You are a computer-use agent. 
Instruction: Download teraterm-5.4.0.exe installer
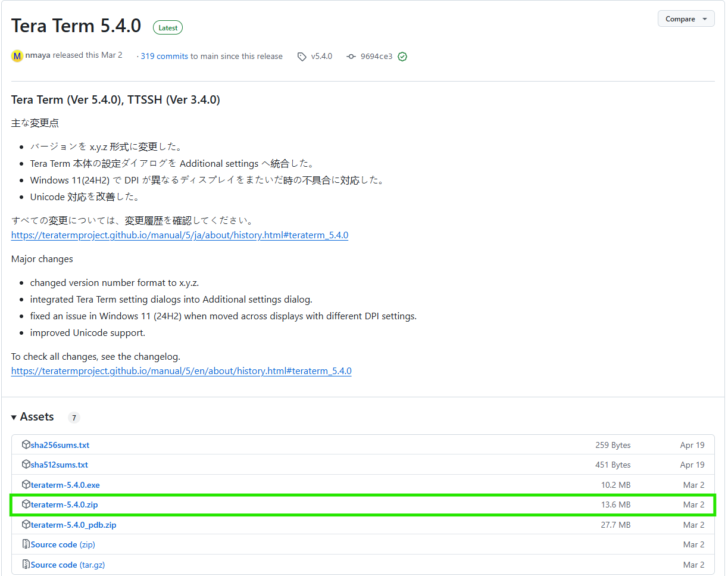click(65, 485)
